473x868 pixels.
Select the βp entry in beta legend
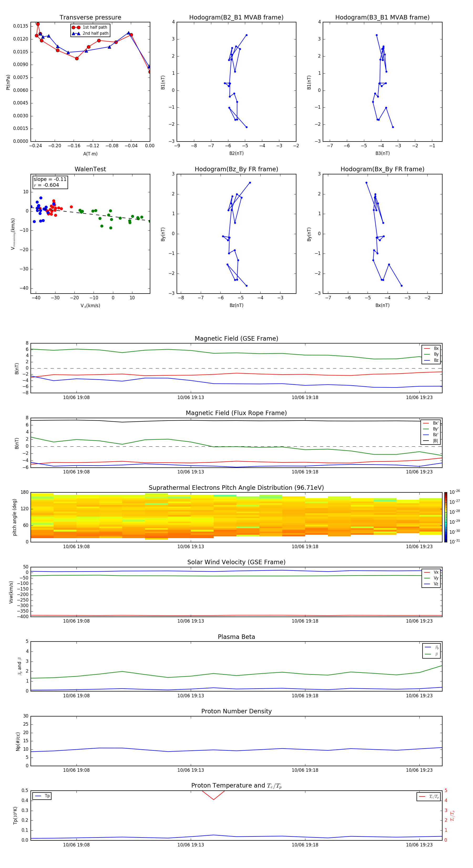click(431, 647)
